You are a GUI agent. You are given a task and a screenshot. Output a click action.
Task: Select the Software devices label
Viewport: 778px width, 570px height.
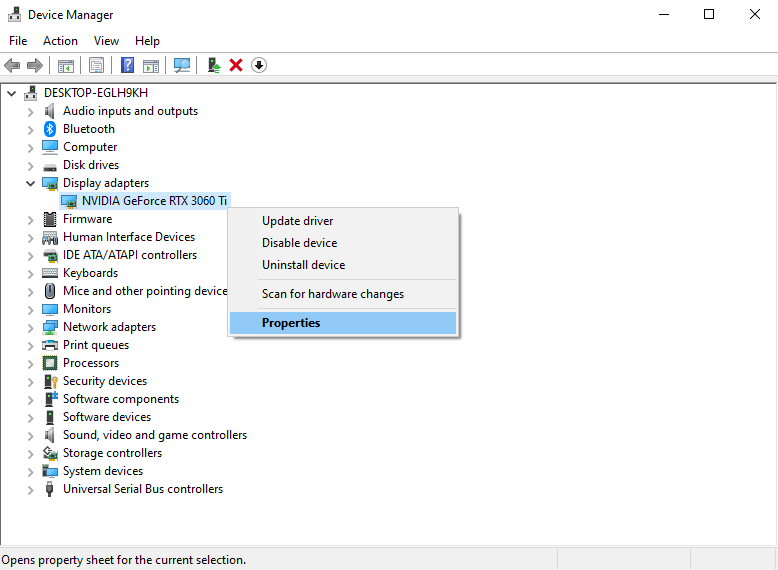pos(107,417)
